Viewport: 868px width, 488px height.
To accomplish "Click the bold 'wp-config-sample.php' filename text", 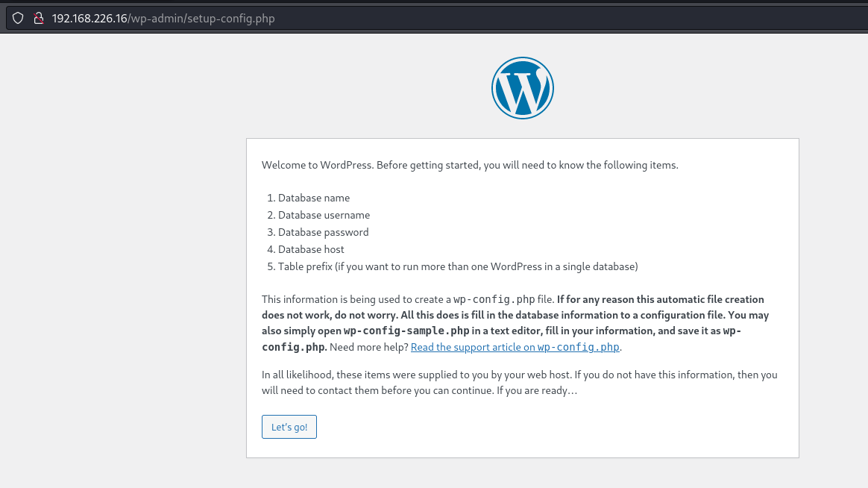I will pyautogui.click(x=406, y=331).
